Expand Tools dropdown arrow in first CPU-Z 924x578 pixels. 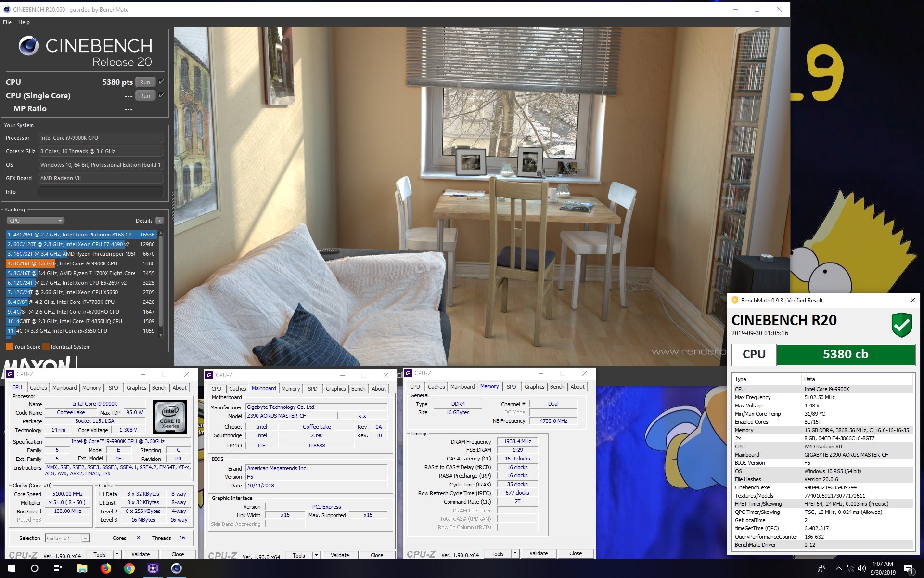point(117,554)
